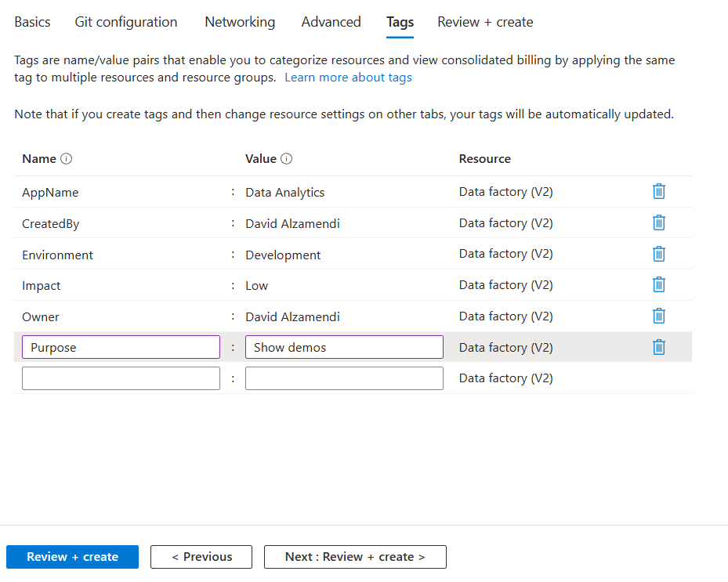This screenshot has height=582, width=728.
Task: Click Data factory (V2) in Purpose row
Action: (506, 348)
